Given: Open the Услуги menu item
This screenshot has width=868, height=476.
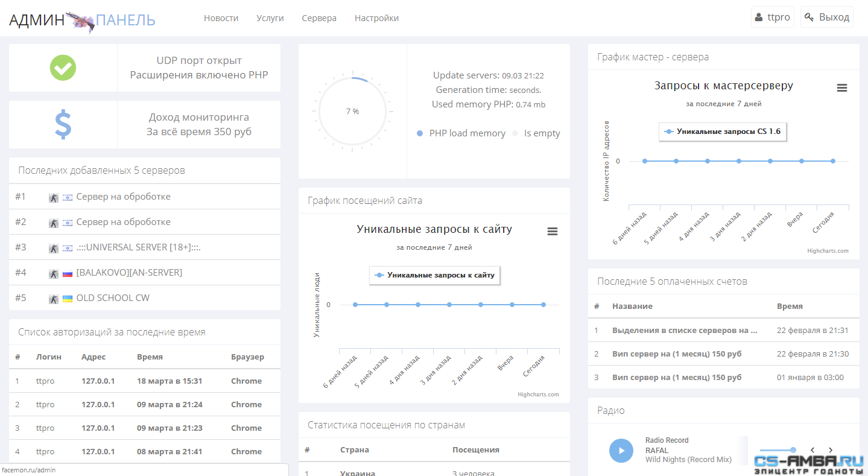Looking at the screenshot, I should point(270,18).
